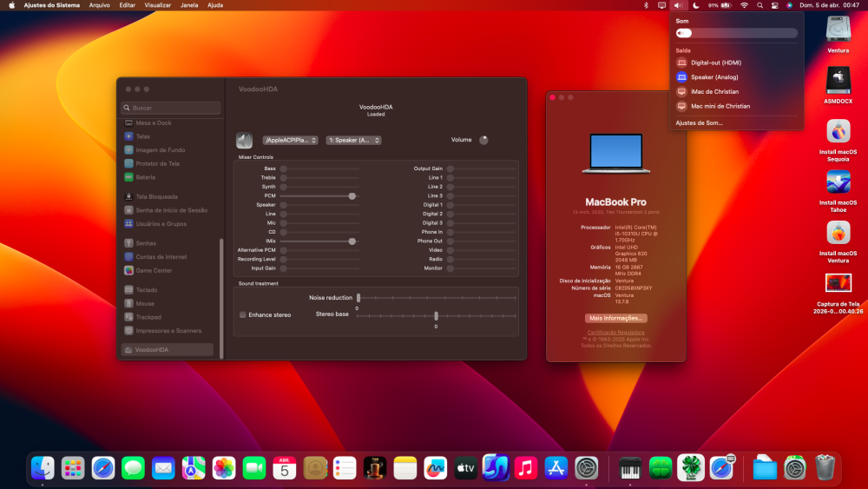Adjust the Bass mixer slider
This screenshot has height=489, width=868.
click(x=319, y=169)
